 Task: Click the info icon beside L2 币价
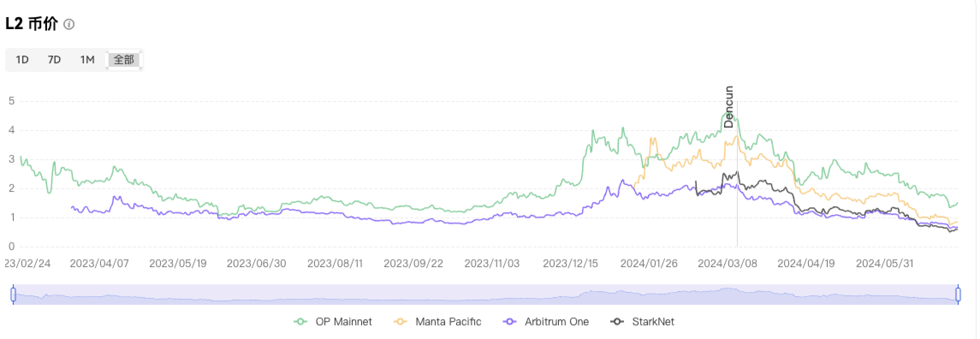tap(69, 24)
